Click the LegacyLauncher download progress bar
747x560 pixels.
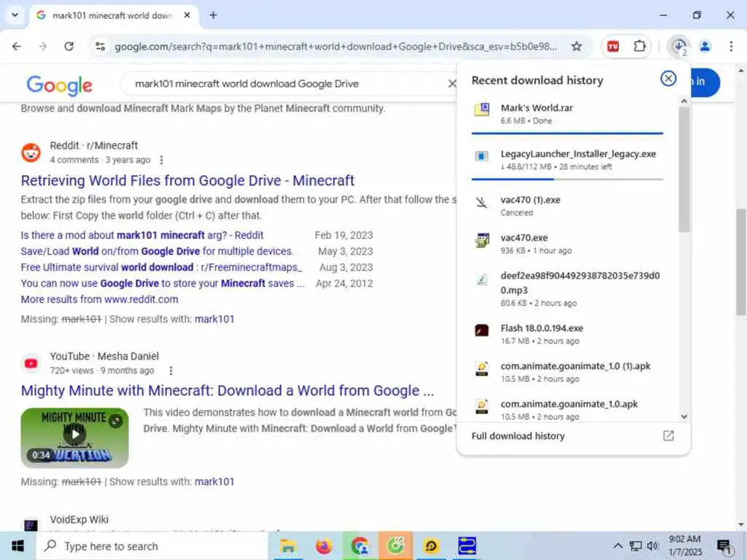point(567,179)
